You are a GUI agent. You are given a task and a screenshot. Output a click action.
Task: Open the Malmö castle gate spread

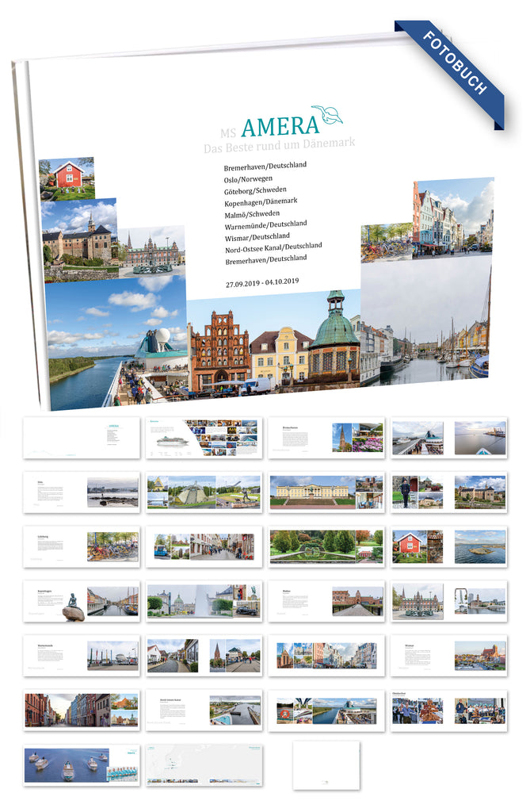pos(326,601)
